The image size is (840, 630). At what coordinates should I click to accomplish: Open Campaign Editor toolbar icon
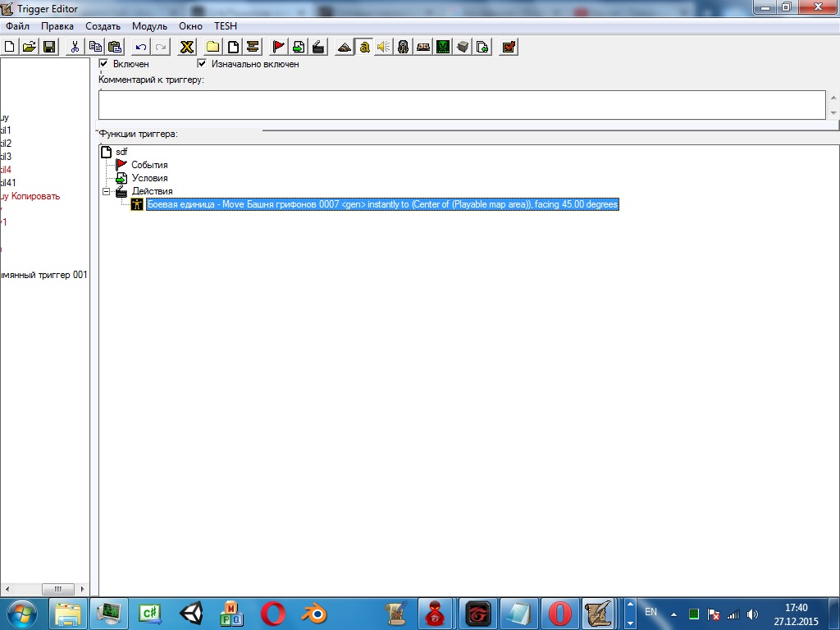click(x=423, y=47)
